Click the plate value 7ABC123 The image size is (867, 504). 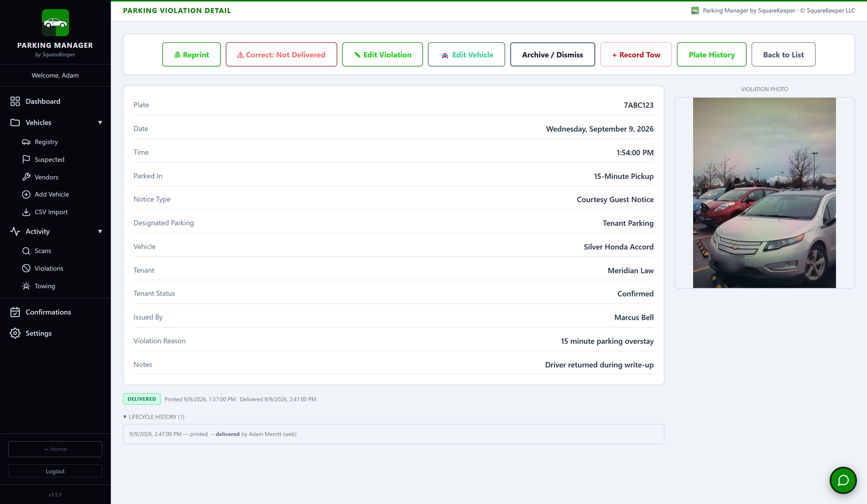[x=638, y=105]
